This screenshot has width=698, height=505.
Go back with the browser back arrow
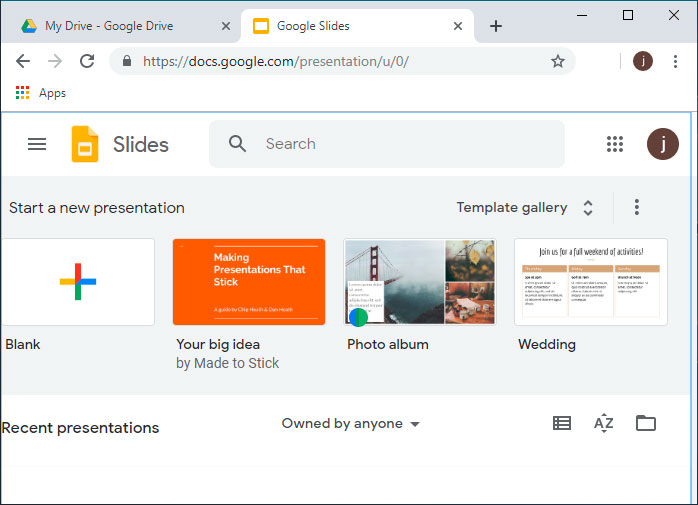pos(23,61)
